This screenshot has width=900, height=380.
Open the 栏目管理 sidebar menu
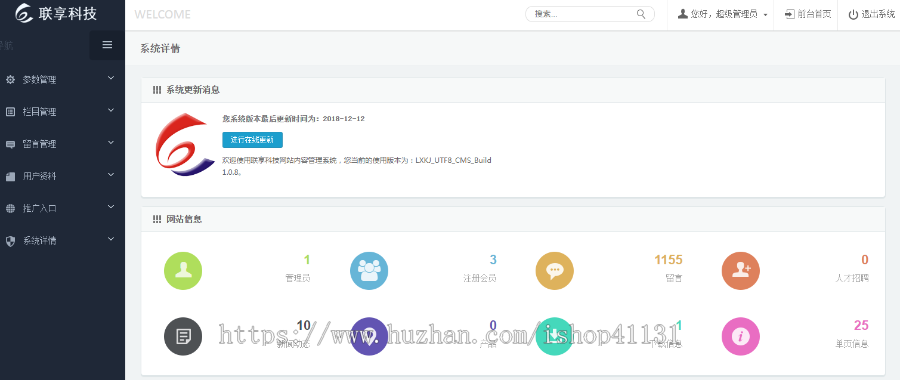[62, 112]
